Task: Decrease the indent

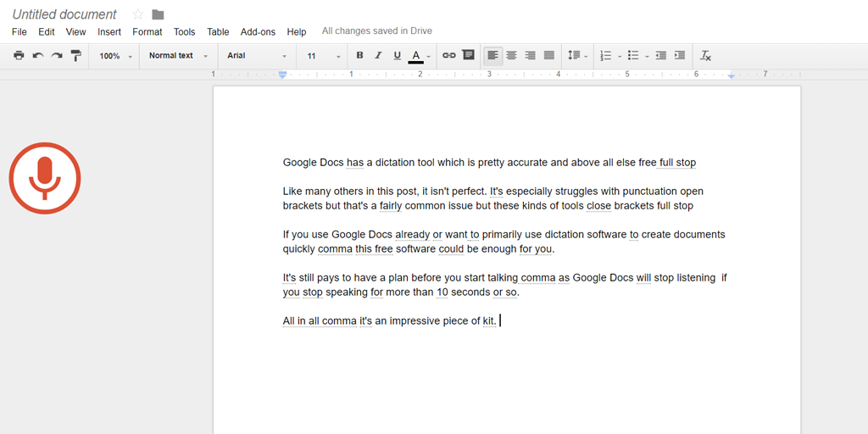Action: point(661,55)
